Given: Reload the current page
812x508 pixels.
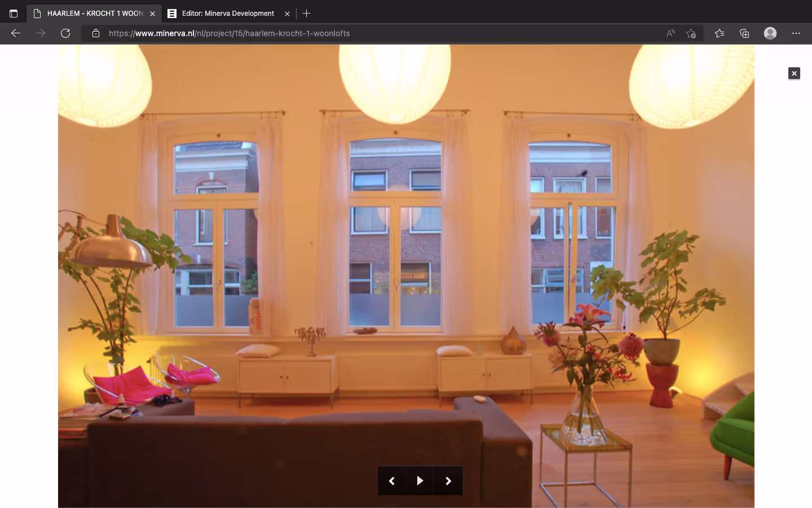Looking at the screenshot, I should click(x=65, y=33).
